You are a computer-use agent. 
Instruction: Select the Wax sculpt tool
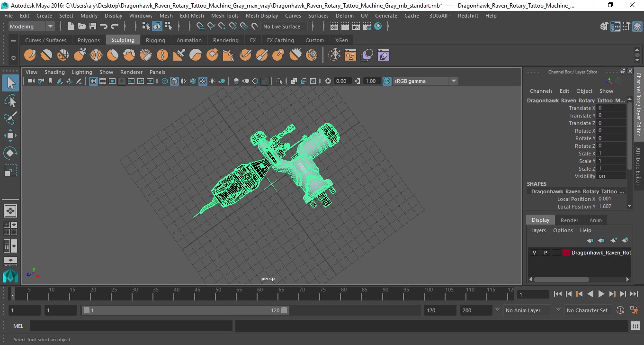[x=196, y=55]
